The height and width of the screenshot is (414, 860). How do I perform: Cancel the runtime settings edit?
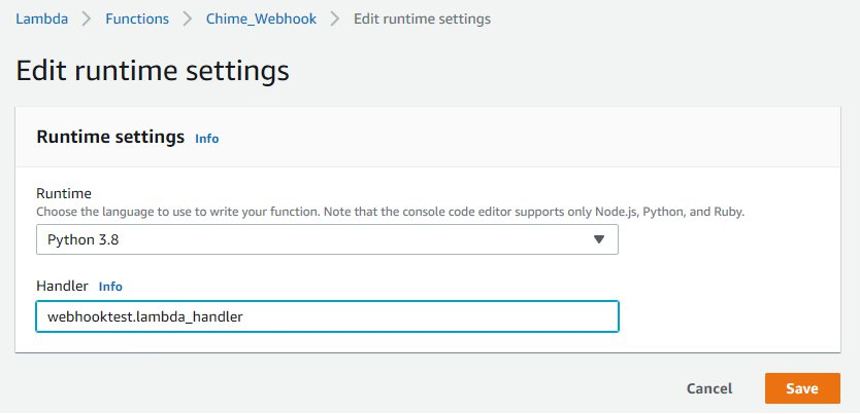pyautogui.click(x=709, y=388)
